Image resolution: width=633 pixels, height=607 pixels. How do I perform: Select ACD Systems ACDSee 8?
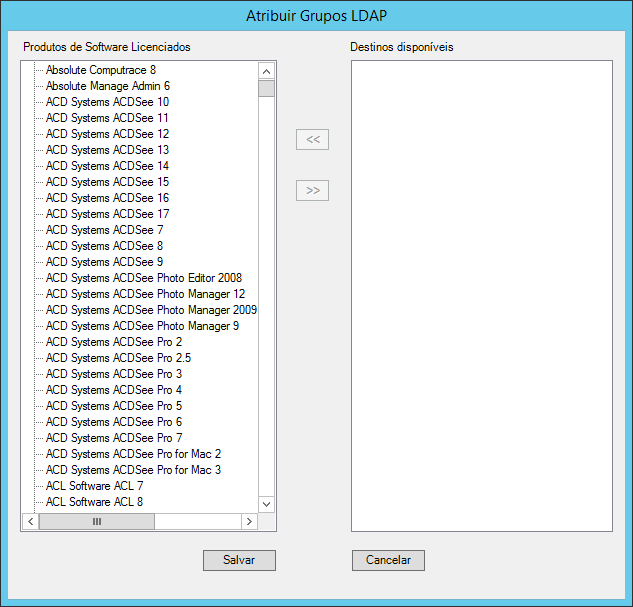[x=105, y=246]
